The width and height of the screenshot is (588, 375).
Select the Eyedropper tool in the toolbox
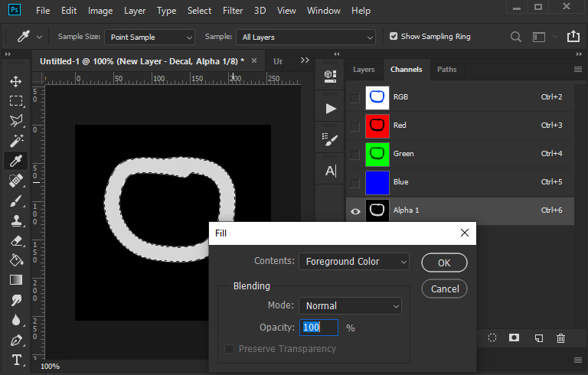pos(16,161)
